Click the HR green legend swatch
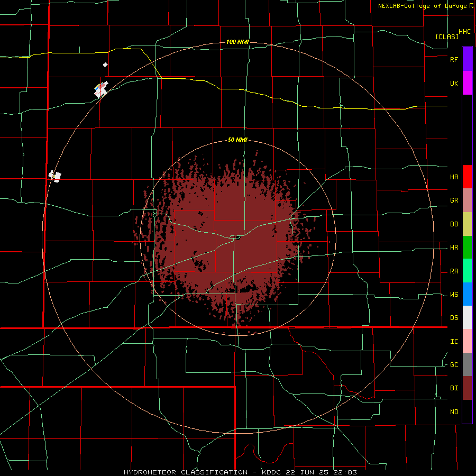The height and width of the screenshot is (476, 476). pos(467,248)
